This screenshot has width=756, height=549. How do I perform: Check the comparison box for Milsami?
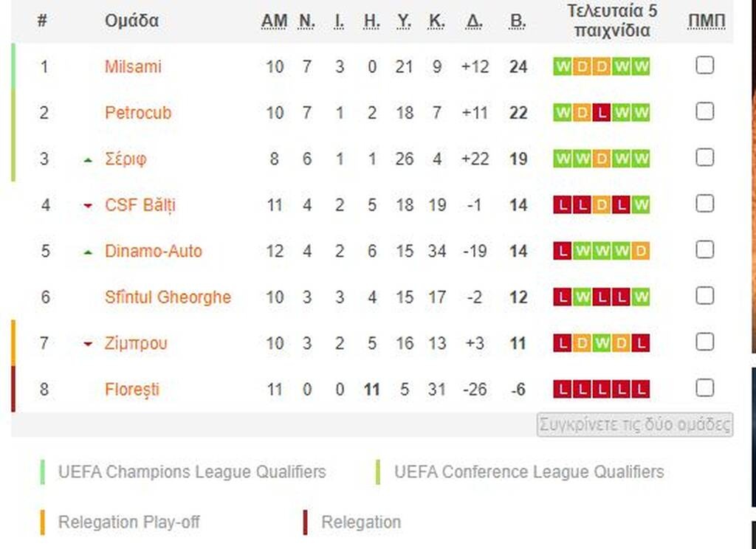point(705,66)
